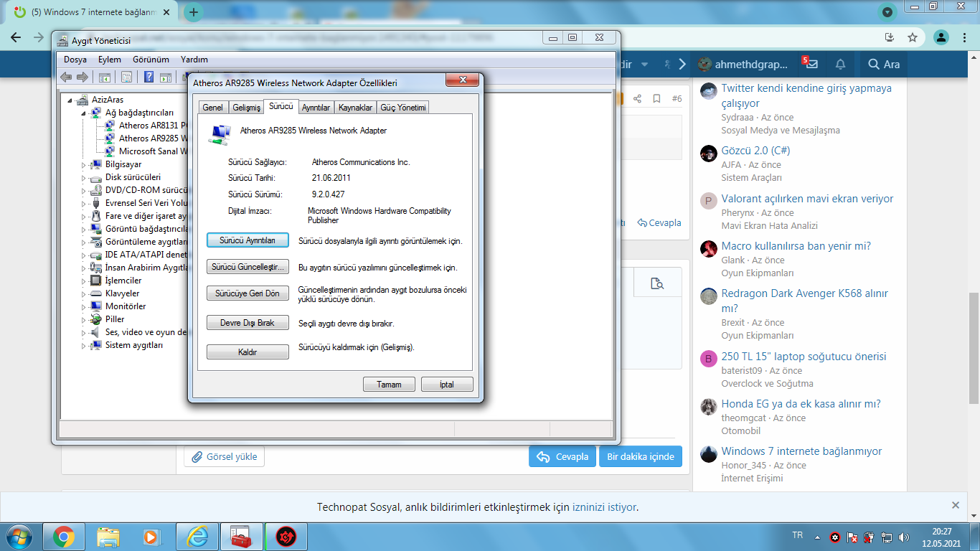Viewport: 980px width, 551px height.
Task: Bookmark this page with the star icon
Action: (x=913, y=37)
